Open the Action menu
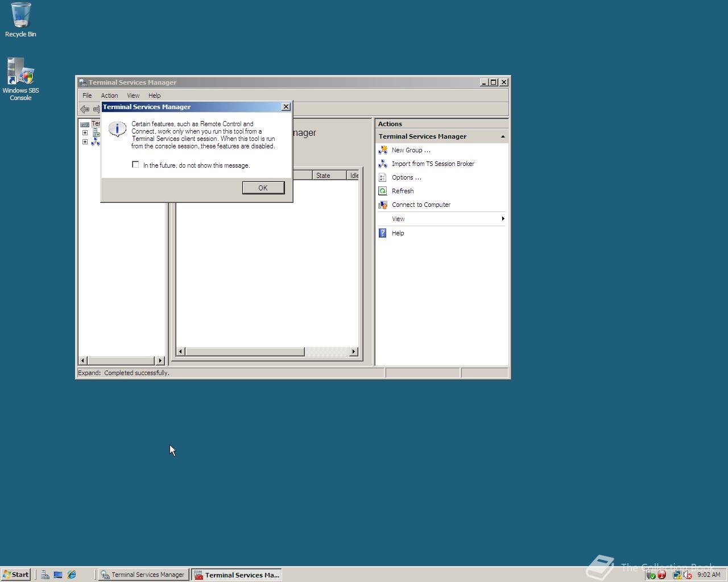This screenshot has height=582, width=728. 109,95
